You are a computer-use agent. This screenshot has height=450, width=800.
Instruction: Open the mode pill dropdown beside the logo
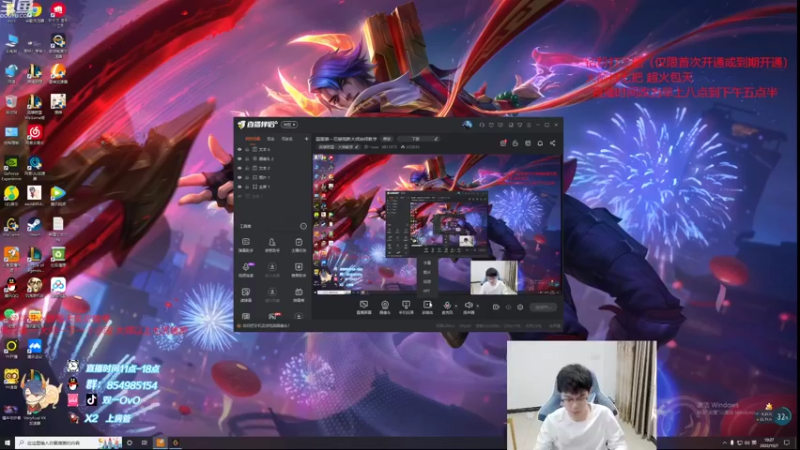coord(289,124)
